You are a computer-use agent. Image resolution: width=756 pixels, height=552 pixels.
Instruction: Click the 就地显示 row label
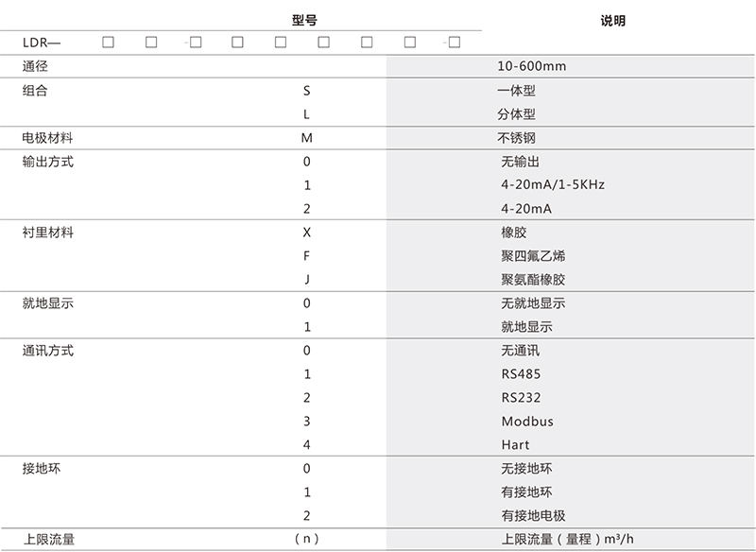coord(48,302)
